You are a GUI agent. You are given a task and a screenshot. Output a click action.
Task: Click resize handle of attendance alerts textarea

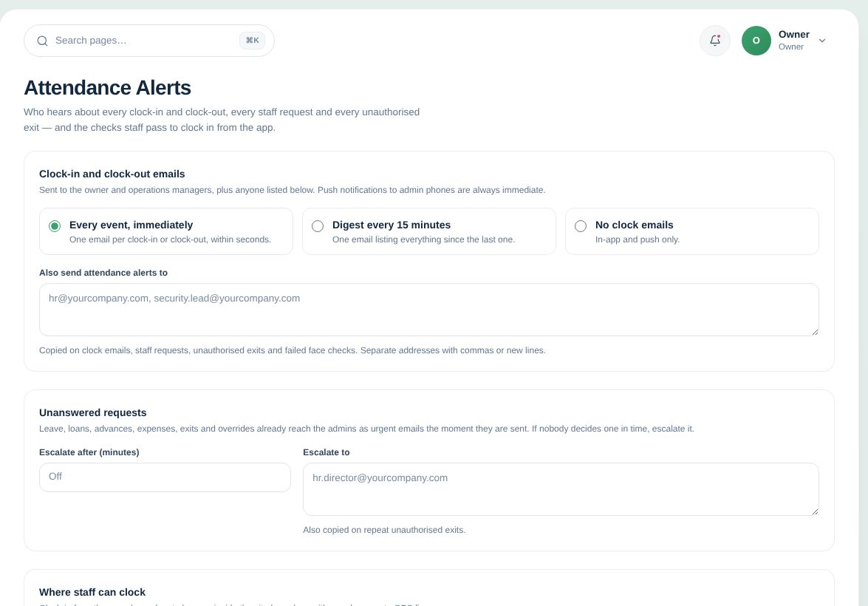pos(815,332)
